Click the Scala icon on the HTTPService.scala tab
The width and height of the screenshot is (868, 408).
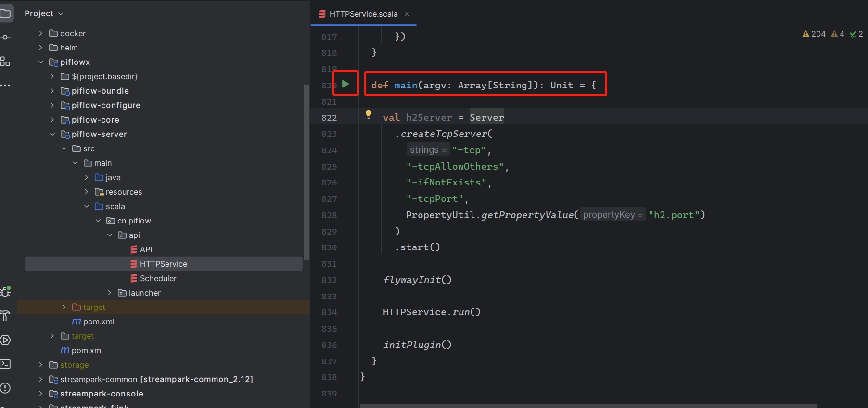coord(322,14)
